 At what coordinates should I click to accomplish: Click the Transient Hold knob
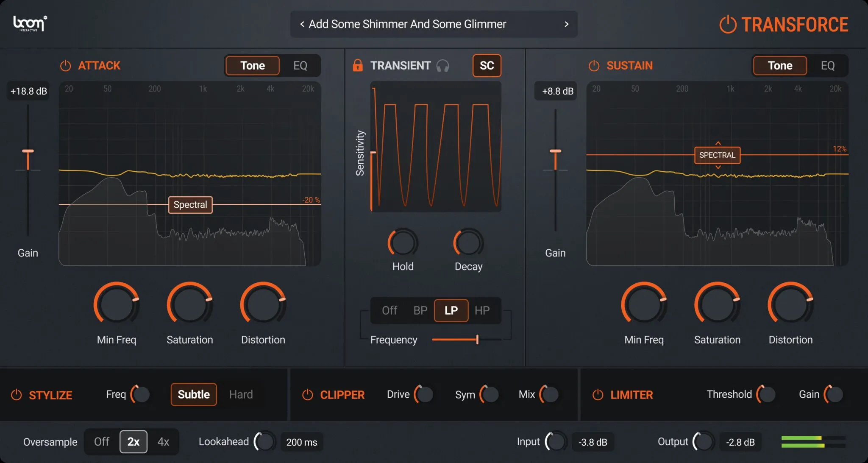coord(403,243)
